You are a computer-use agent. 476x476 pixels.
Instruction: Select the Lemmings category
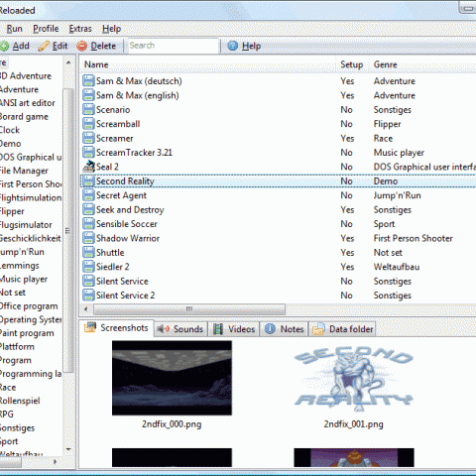click(20, 266)
